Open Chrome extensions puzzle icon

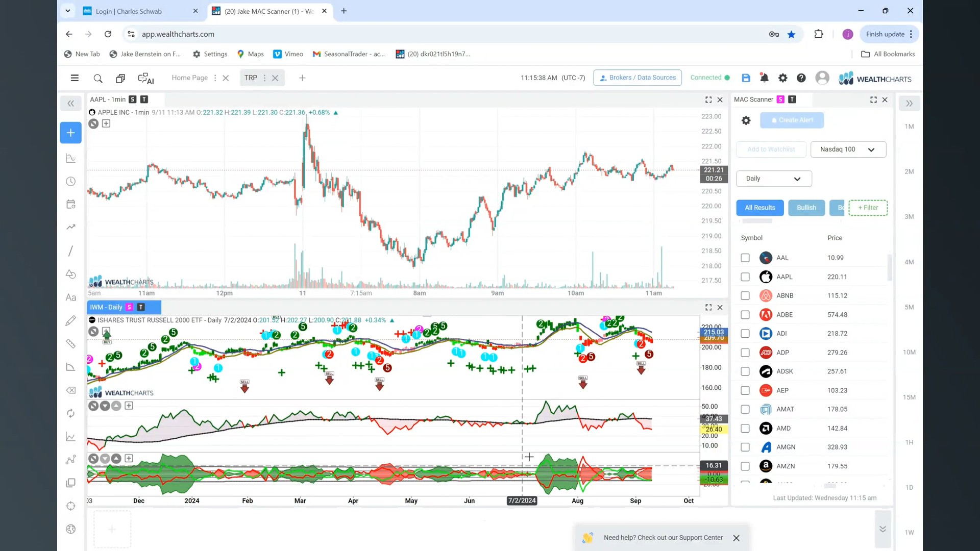[819, 34]
